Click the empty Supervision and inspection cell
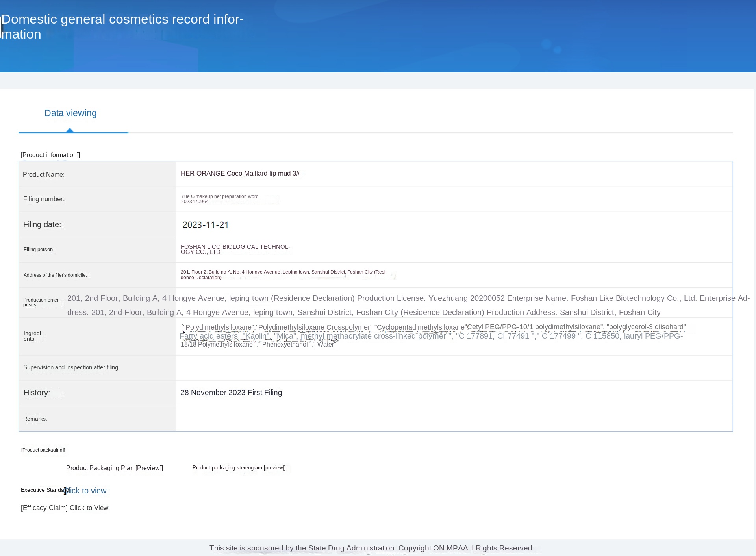Viewport: 756px width, 556px height. pos(454,368)
